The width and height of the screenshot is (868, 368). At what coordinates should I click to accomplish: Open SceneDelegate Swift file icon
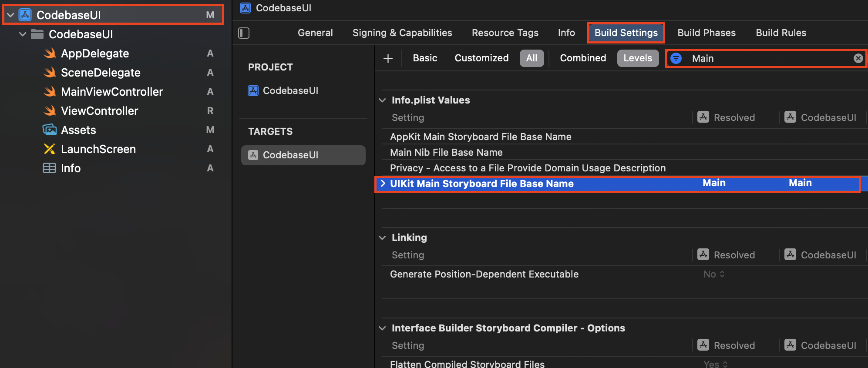point(50,72)
